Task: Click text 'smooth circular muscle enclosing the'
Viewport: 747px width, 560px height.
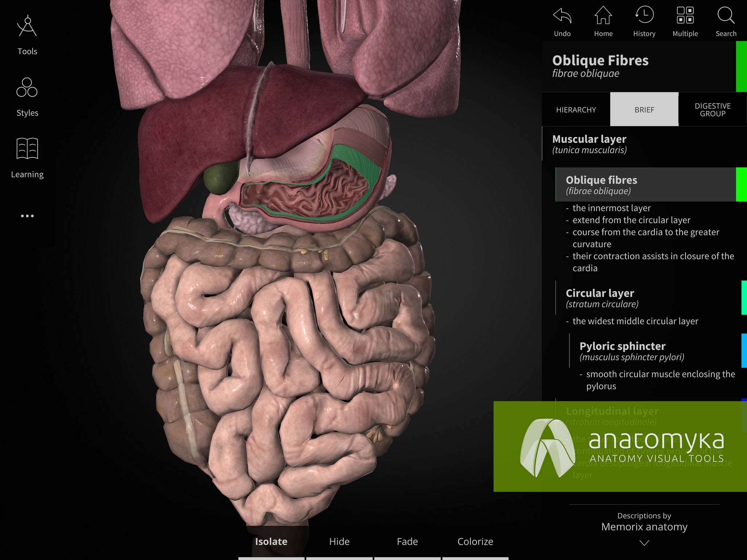Action: (661, 374)
